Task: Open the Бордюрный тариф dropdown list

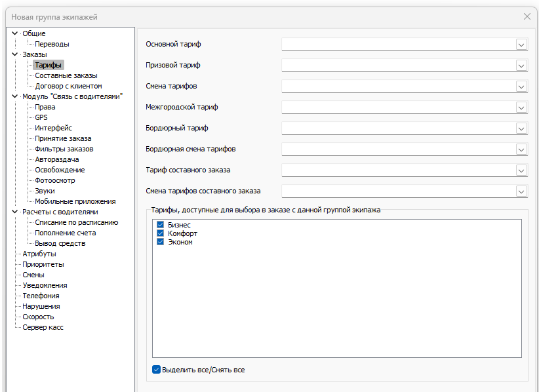Action: 521,128
